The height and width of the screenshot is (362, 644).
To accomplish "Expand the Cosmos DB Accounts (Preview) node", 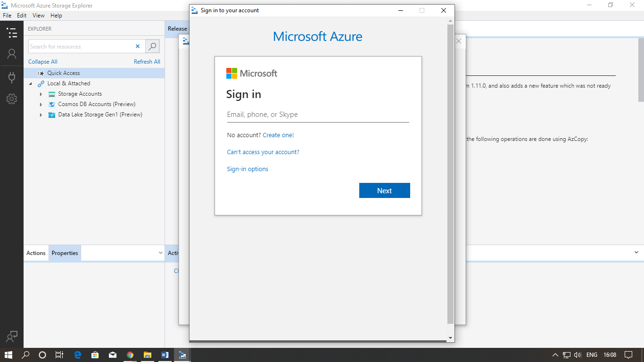I will (41, 104).
